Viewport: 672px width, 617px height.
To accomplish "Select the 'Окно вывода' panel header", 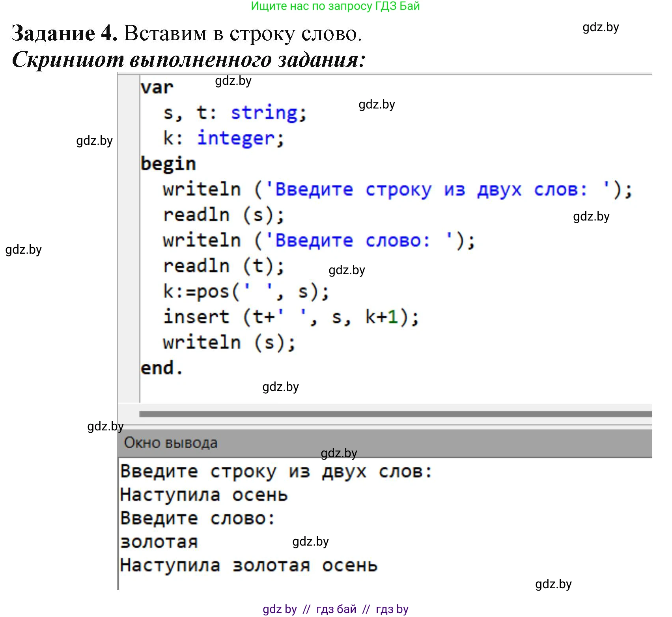I will coord(171,443).
